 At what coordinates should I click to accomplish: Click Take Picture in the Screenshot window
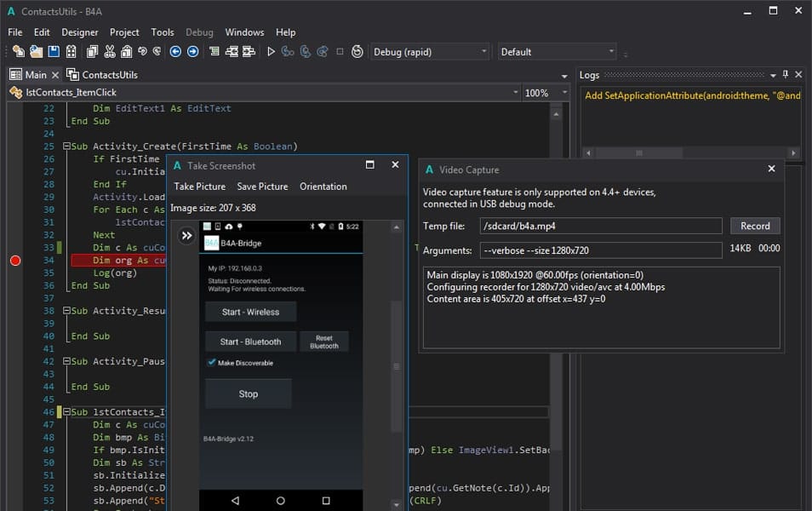(200, 187)
